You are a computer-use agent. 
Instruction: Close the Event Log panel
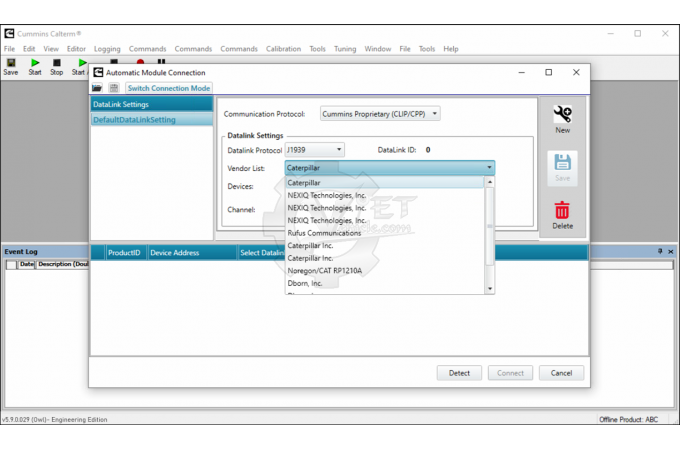[670, 251]
